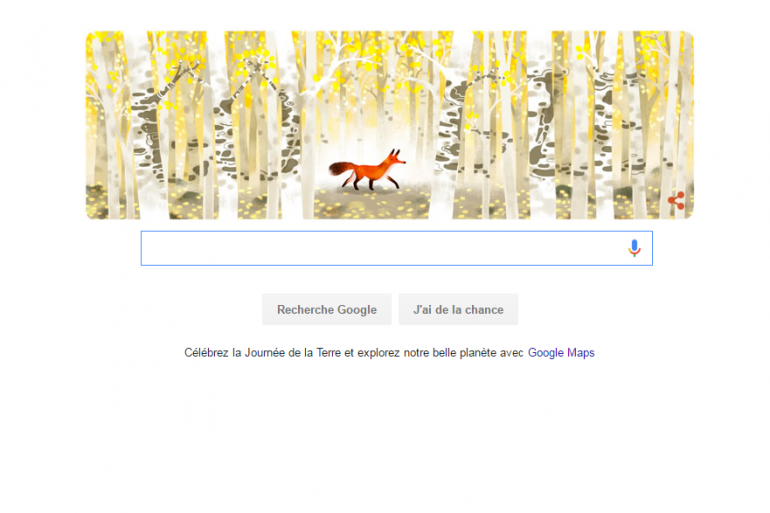Click the word Maps in the blue link
Screen dimensions: 770x513
(581, 353)
